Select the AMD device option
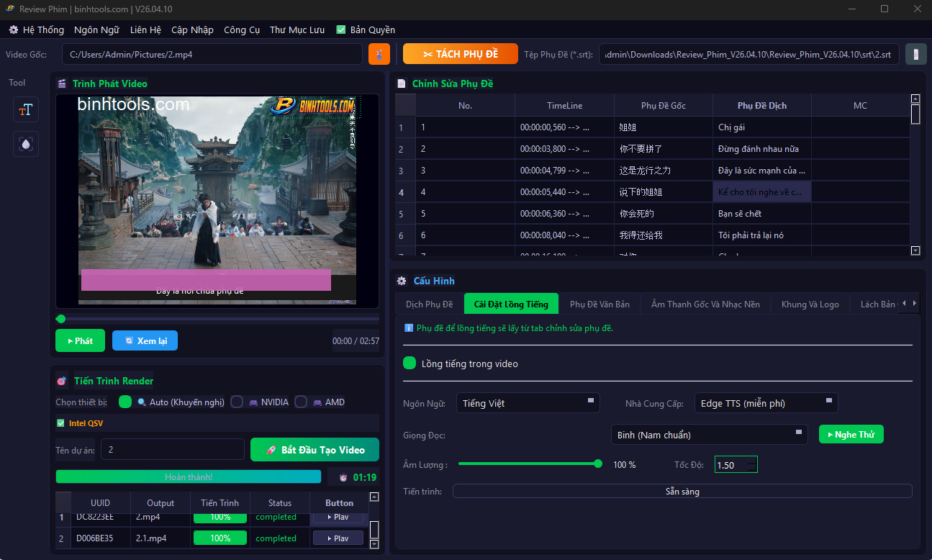The height and width of the screenshot is (560, 932). (x=301, y=402)
